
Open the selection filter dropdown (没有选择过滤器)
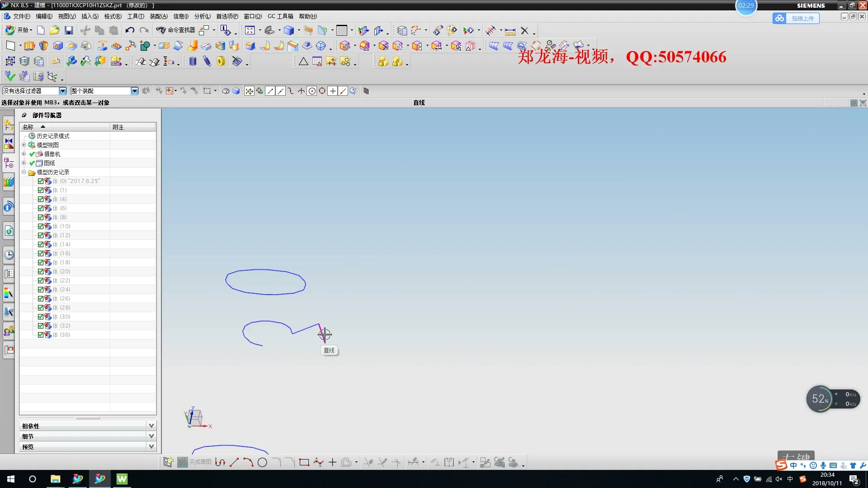tap(62, 91)
